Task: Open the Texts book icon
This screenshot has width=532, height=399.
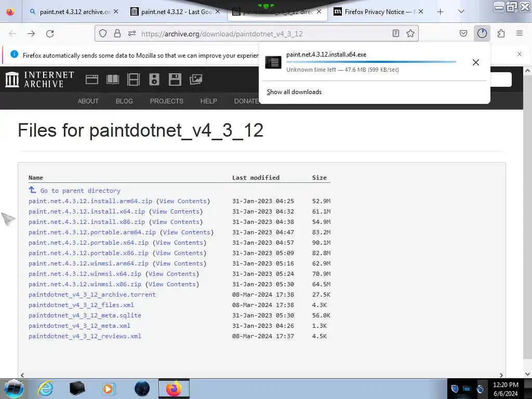Action: (113, 79)
